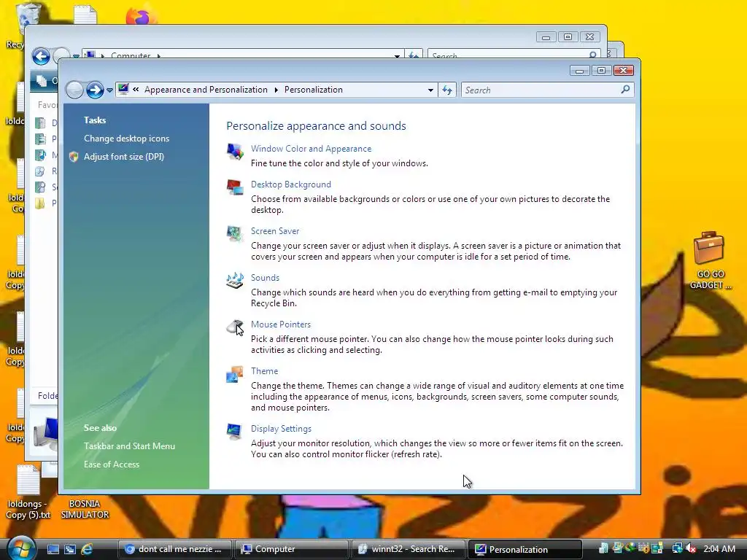Switch to winnt32 Search Results taskbar button
The image size is (747, 560).
(x=409, y=549)
